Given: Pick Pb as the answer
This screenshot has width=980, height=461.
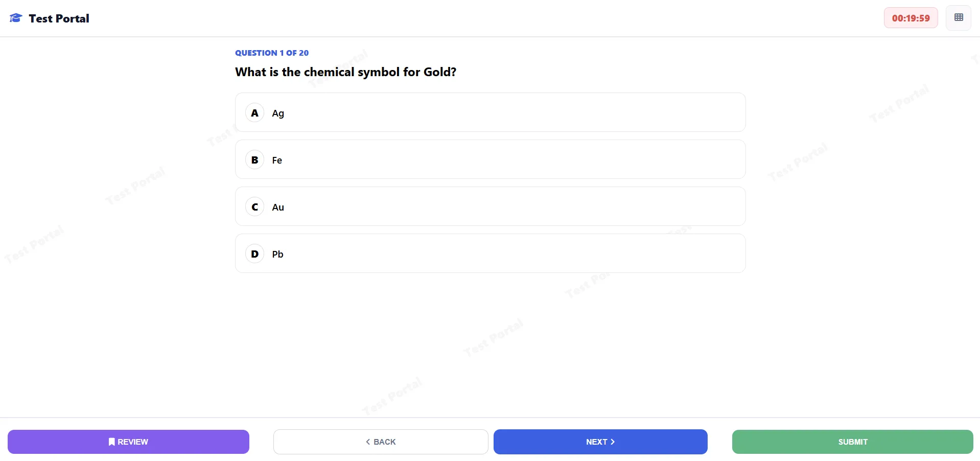Looking at the screenshot, I should [x=277, y=255].
